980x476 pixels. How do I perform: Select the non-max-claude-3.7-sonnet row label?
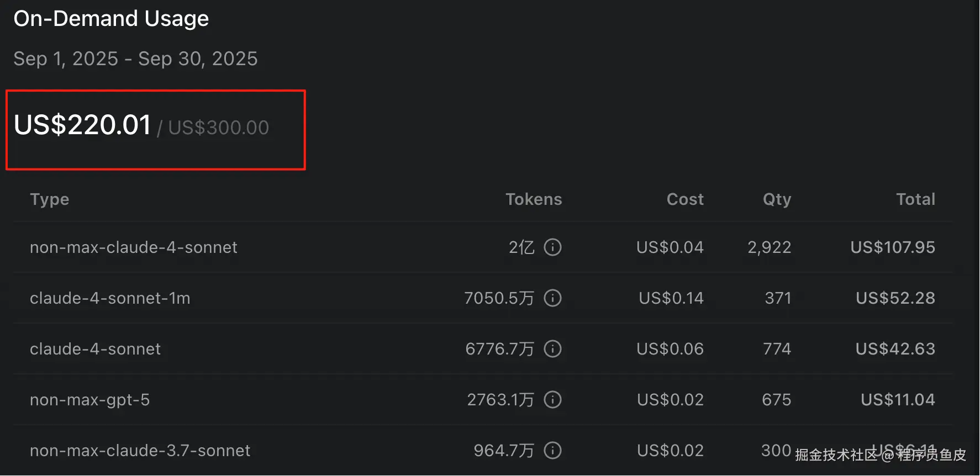140,451
